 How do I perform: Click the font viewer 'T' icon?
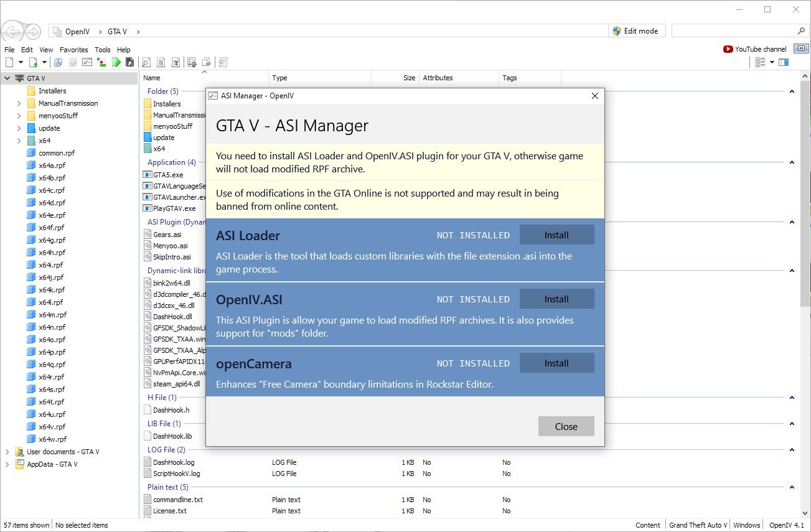[x=176, y=62]
